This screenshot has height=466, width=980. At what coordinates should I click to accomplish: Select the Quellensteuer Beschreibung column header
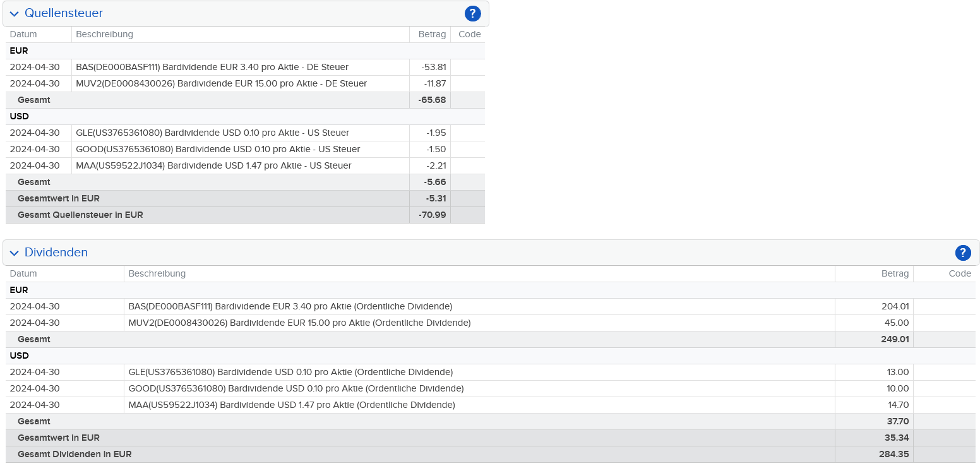(x=104, y=34)
